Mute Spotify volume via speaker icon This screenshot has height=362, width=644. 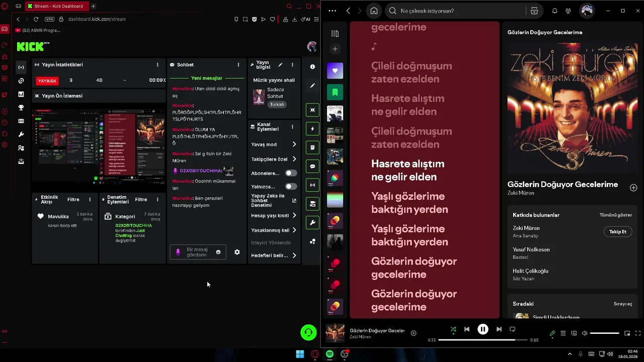click(585, 333)
